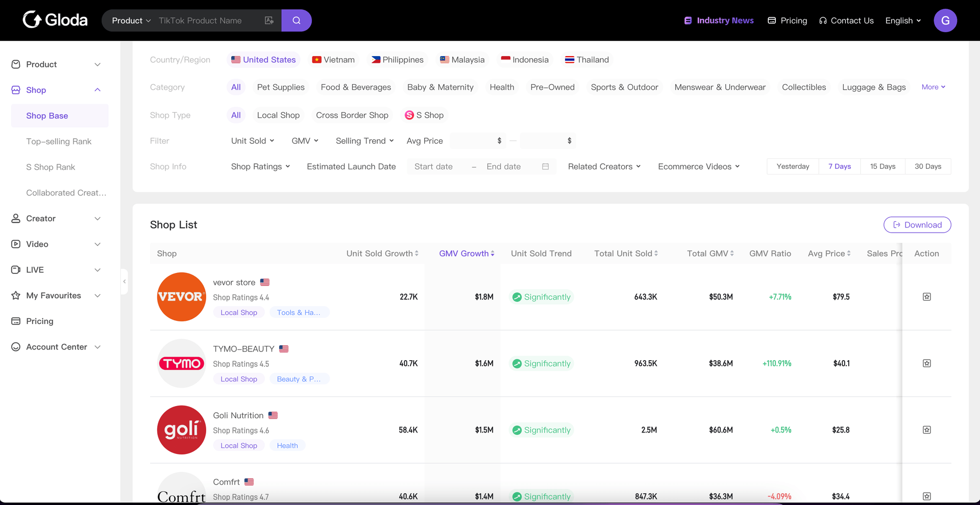The height and width of the screenshot is (505, 980).
Task: Click the Gloda logo
Action: tap(55, 20)
